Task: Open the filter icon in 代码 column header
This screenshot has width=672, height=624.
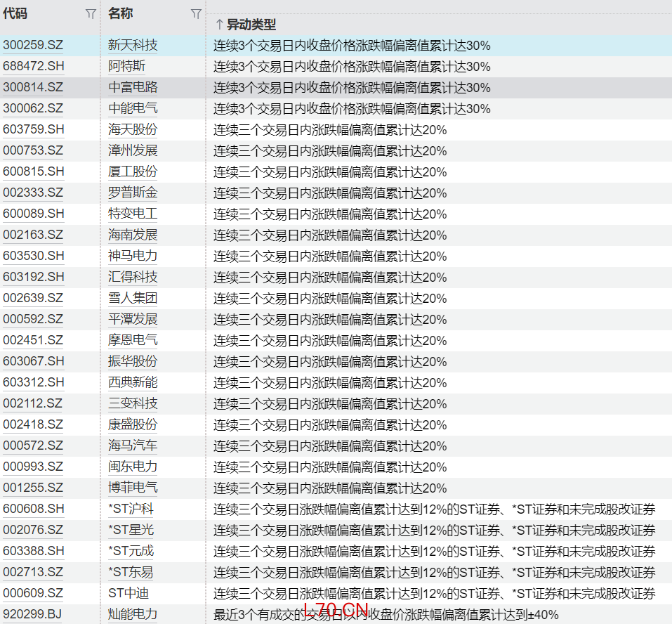Action: [x=91, y=14]
